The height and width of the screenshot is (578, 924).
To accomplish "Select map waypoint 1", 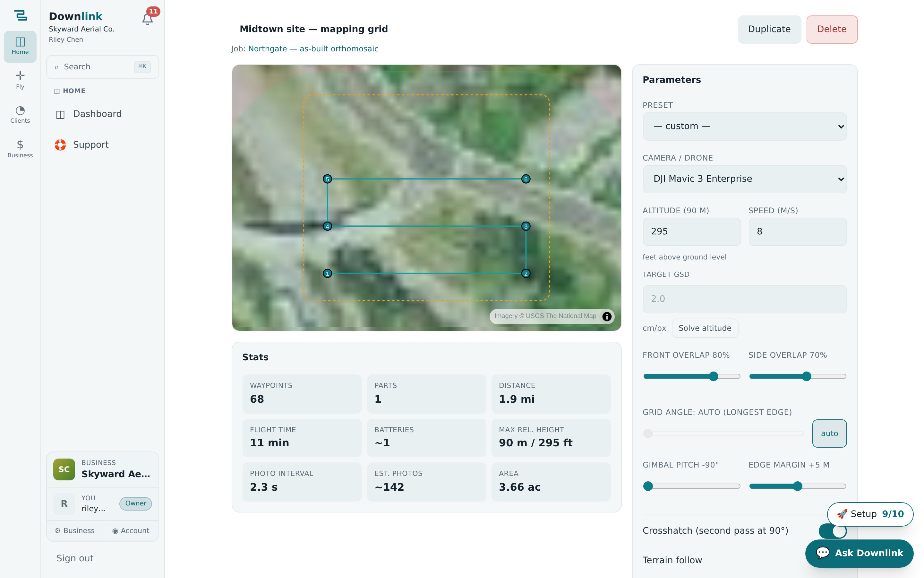I will 327,273.
